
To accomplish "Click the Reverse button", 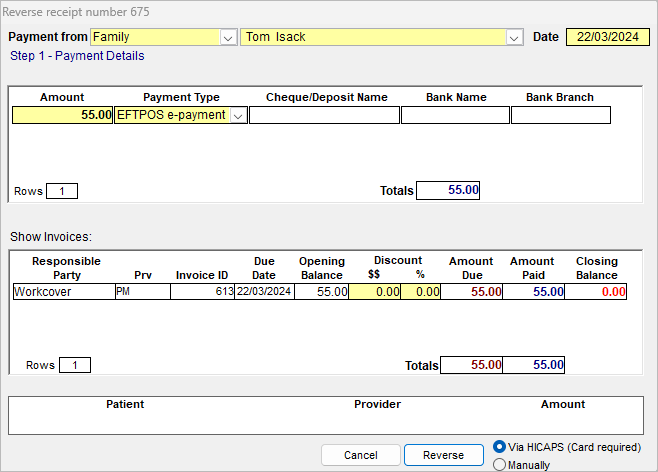I will point(444,455).
